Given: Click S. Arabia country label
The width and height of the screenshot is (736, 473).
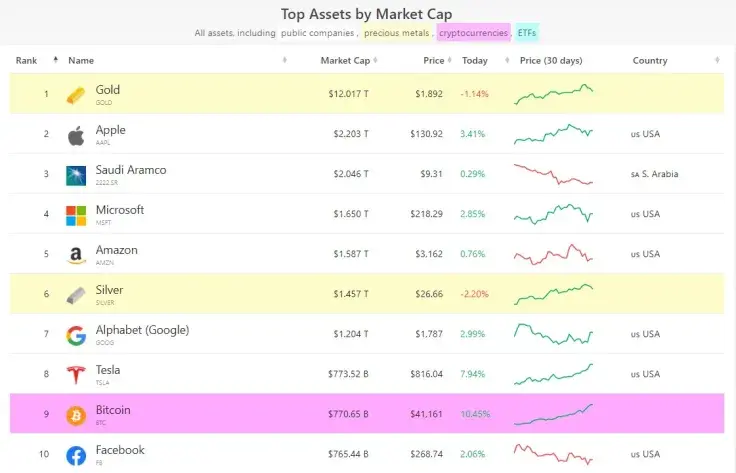Looking at the screenshot, I should pyautogui.click(x=654, y=174).
